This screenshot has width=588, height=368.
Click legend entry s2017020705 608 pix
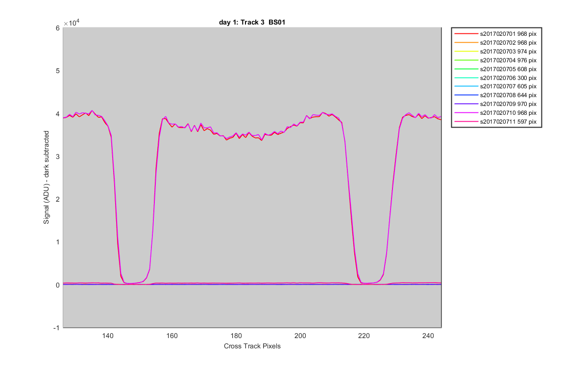point(495,69)
